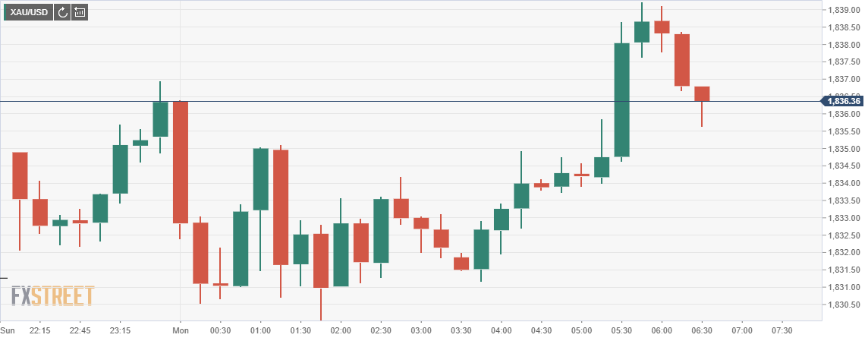868x341 pixels.
Task: Click the current price tag 1,836.36
Action: pyautogui.click(x=844, y=101)
